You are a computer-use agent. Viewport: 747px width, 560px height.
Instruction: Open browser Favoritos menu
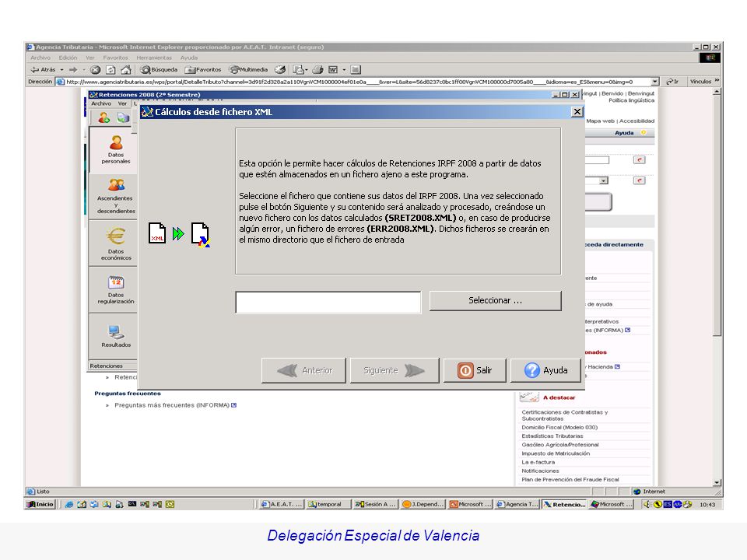pos(115,58)
